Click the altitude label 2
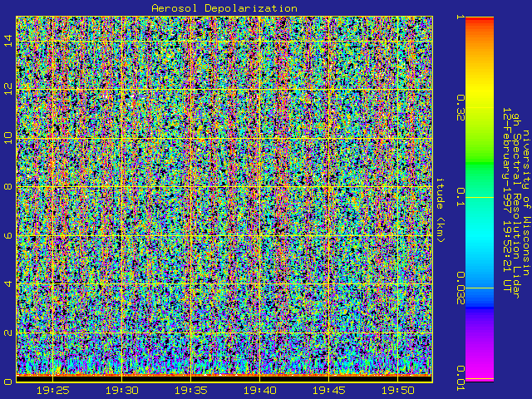Viewport: 532px width, 399px height. (7, 332)
